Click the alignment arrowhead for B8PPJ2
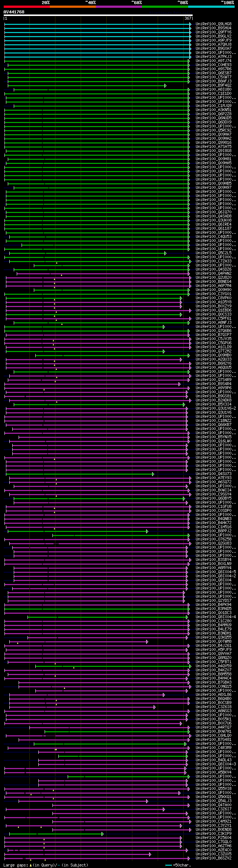Screen dimensions: 238x868 pos(147,531)
